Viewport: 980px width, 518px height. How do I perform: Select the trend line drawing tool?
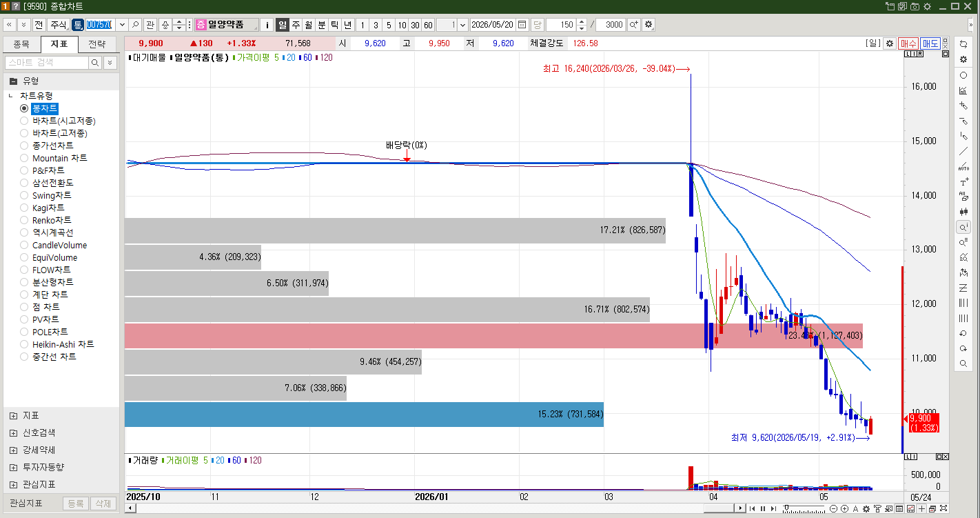(963, 152)
